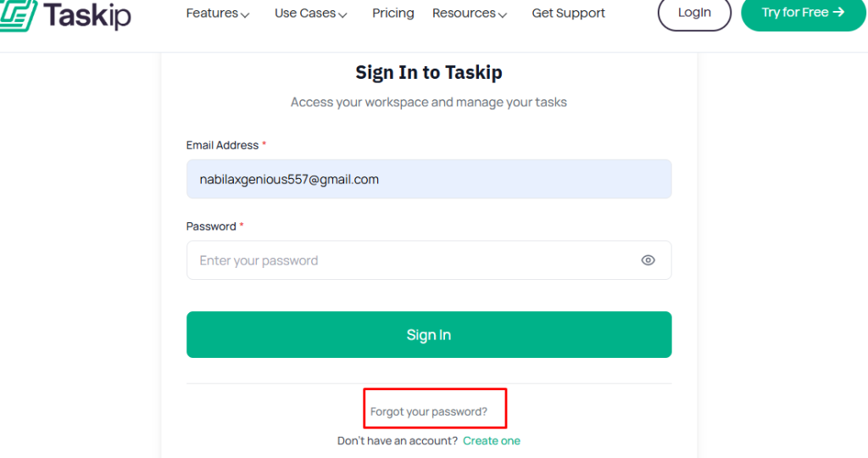Follow the Create one account link
Image resolution: width=868 pixels, height=458 pixels.
click(x=492, y=441)
